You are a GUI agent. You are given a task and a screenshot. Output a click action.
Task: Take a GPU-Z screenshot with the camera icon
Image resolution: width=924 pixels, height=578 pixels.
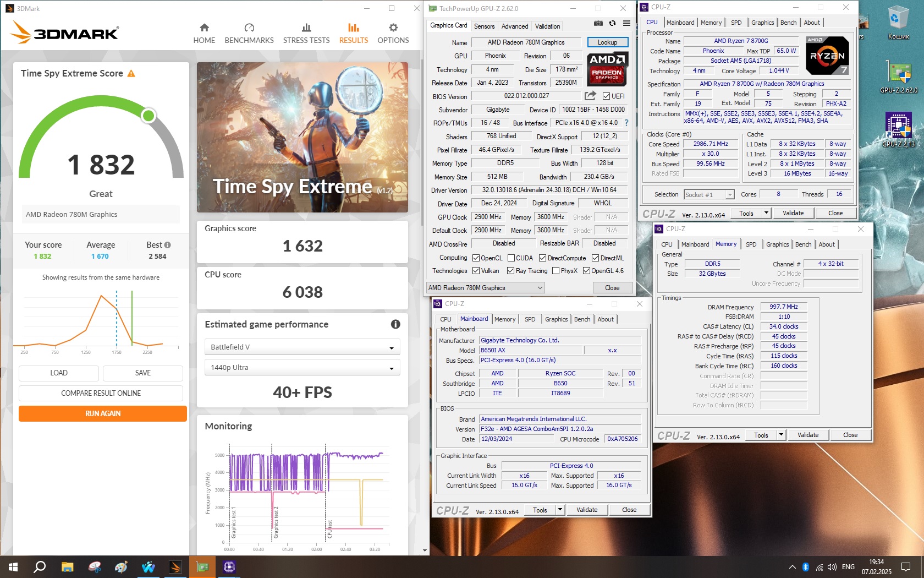598,23
